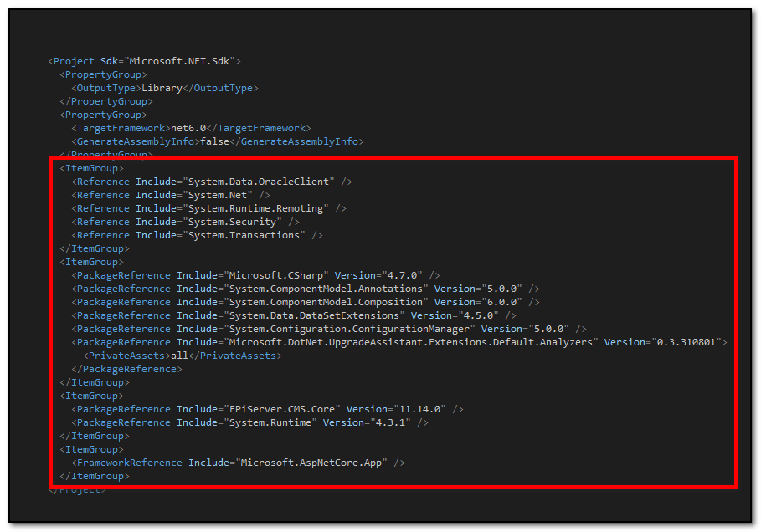Click the "net6.0" TargetFramework value
The height and width of the screenshot is (532, 761).
pyautogui.click(x=188, y=128)
